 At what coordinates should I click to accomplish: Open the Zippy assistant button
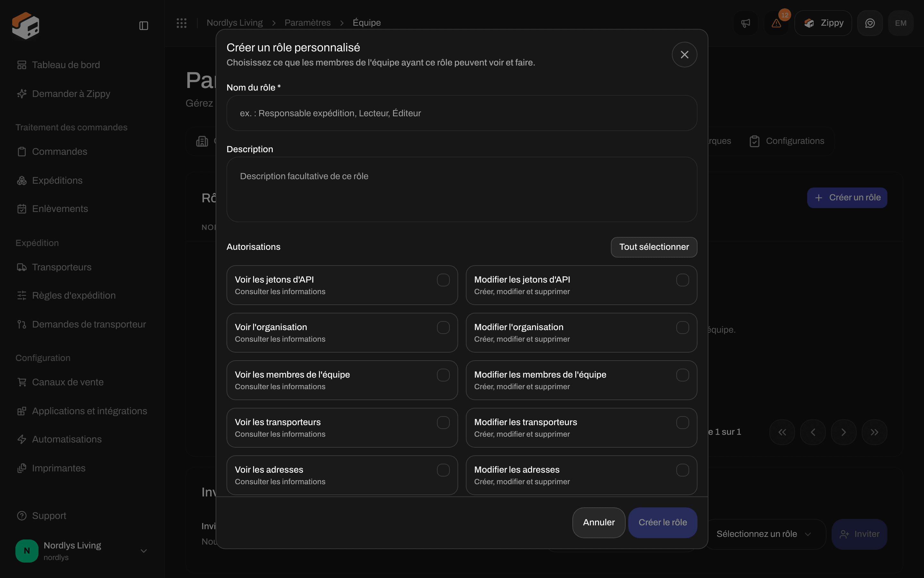pos(823,23)
